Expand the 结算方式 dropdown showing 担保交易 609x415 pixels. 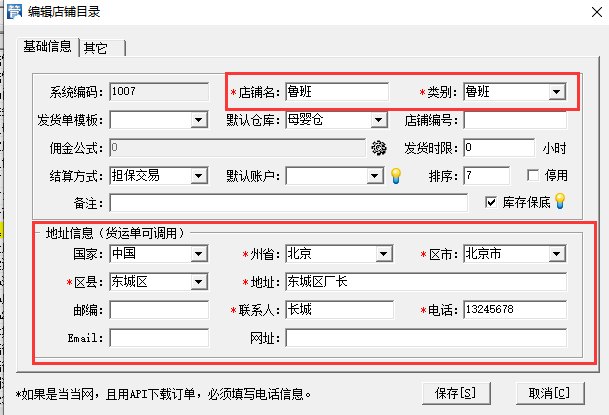pos(198,176)
